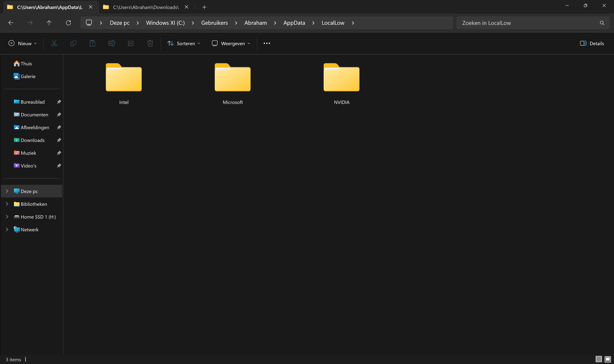Click the Rename icon in toolbar
614x364 pixels.
tap(112, 43)
